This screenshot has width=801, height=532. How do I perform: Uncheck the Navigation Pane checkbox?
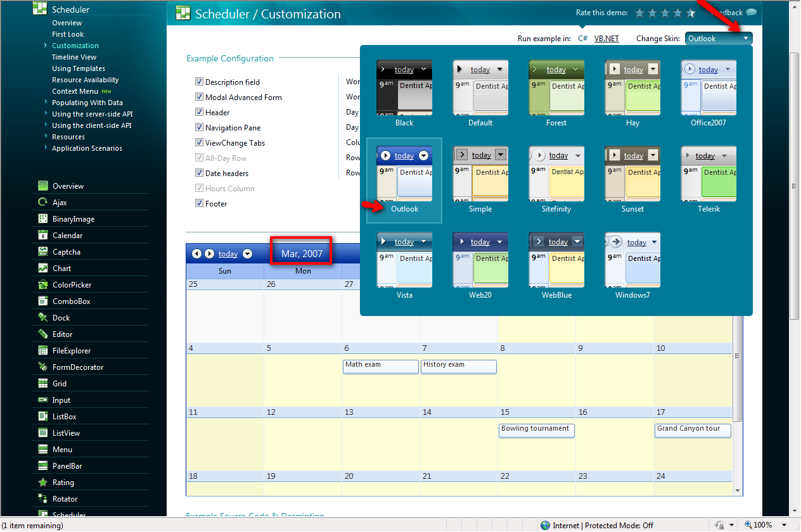199,127
